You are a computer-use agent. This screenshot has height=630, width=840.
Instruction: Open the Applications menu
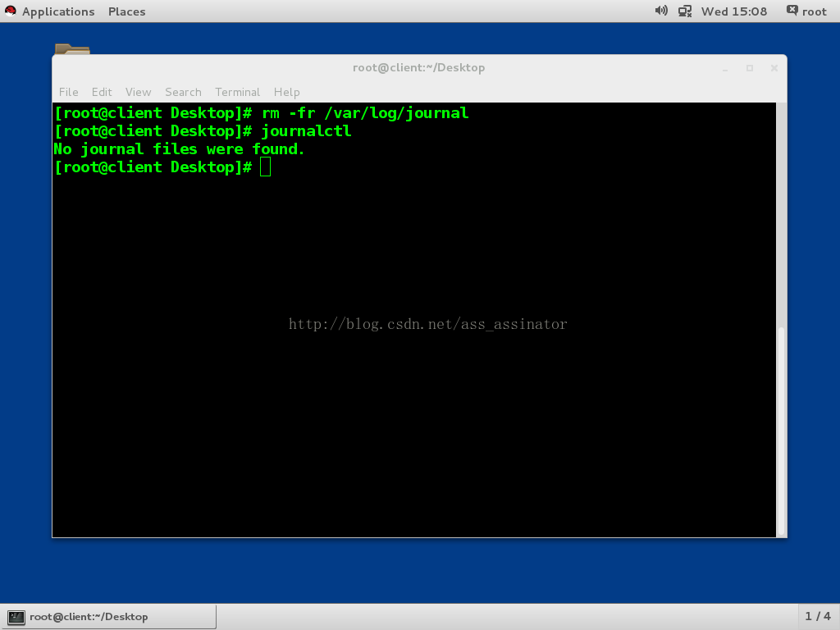point(58,11)
